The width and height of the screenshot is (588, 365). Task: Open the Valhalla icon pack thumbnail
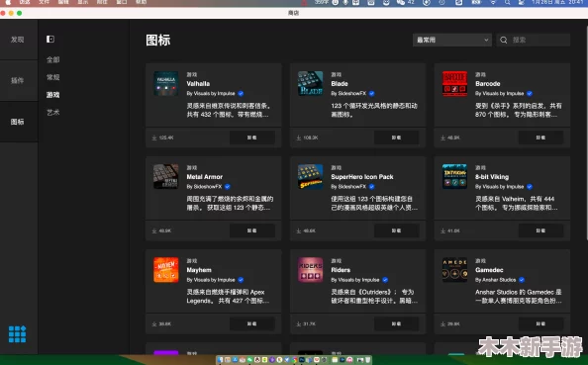click(165, 83)
